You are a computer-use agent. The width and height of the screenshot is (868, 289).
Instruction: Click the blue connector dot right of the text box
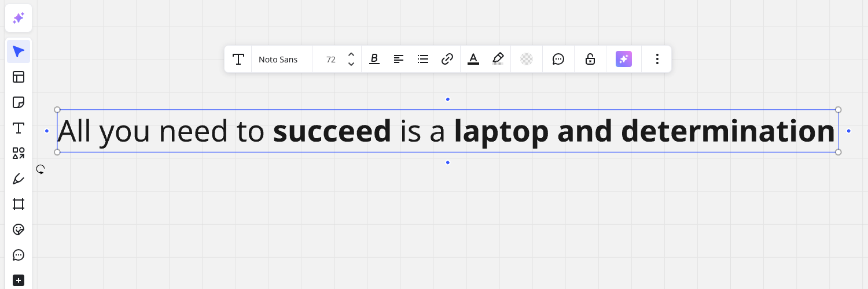pyautogui.click(x=849, y=131)
